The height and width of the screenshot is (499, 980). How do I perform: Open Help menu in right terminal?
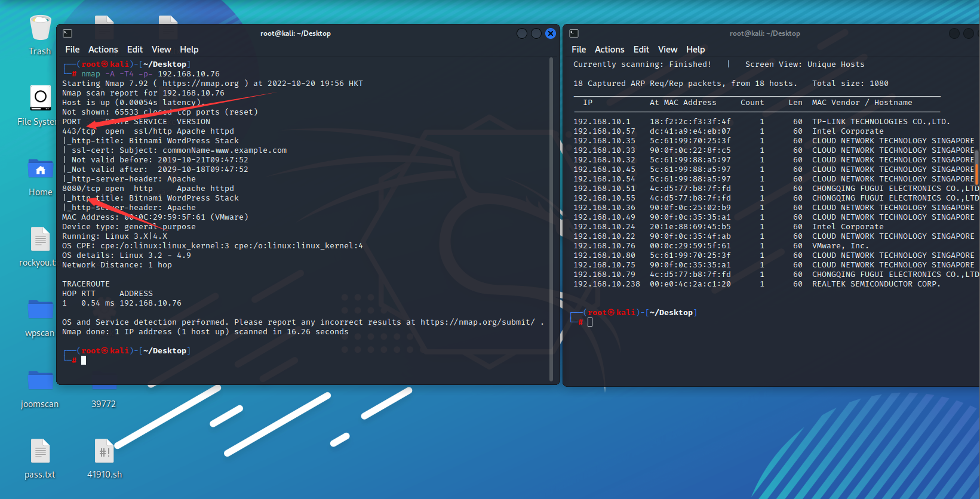pyautogui.click(x=696, y=50)
